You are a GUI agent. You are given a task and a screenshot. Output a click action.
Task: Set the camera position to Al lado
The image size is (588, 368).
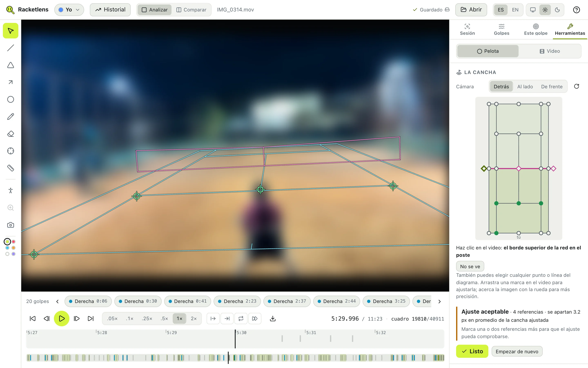525,87
